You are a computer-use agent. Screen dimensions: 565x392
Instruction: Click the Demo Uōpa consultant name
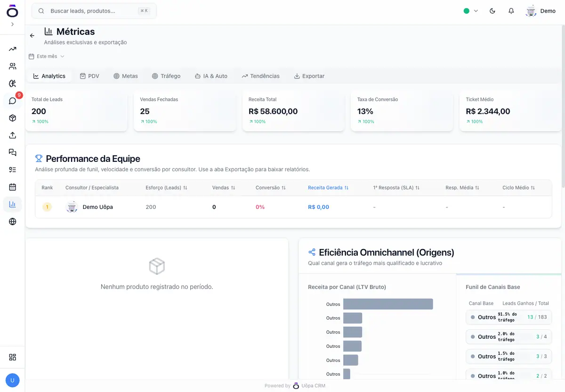click(x=98, y=207)
